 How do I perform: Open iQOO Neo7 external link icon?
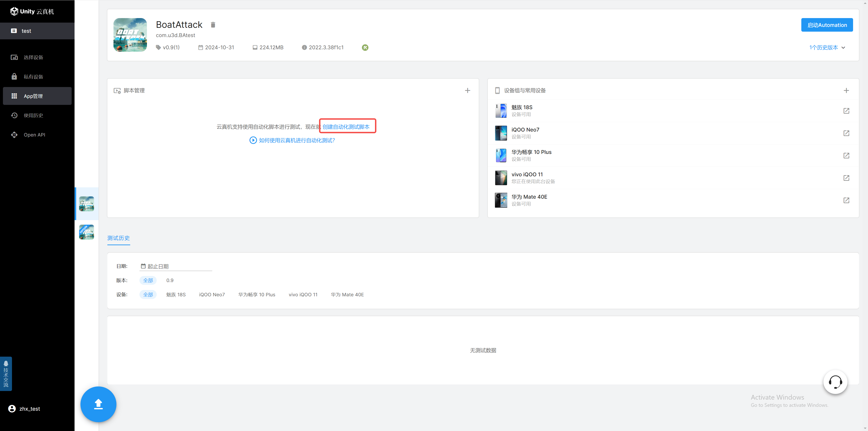(846, 133)
